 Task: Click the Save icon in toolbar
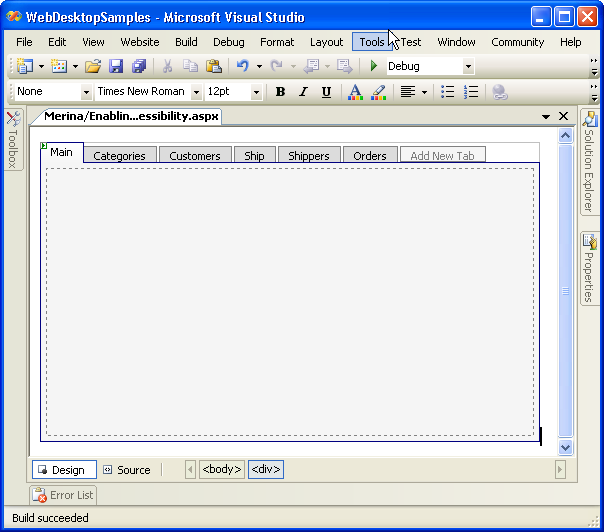pos(115,66)
